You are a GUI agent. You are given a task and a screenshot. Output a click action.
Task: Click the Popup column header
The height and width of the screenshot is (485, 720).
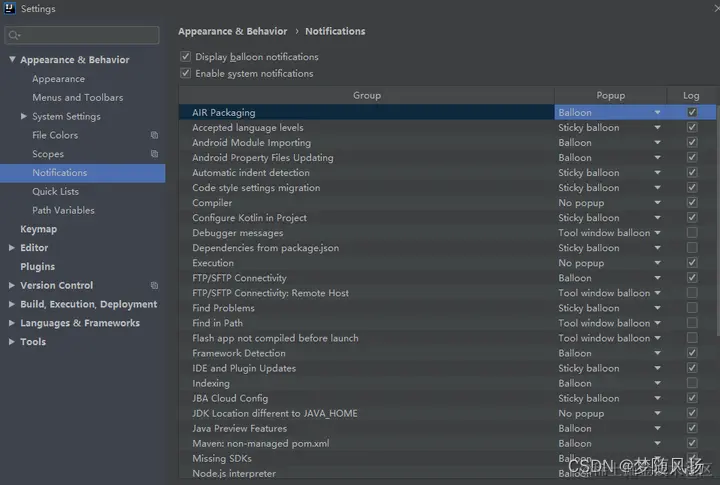coord(610,95)
